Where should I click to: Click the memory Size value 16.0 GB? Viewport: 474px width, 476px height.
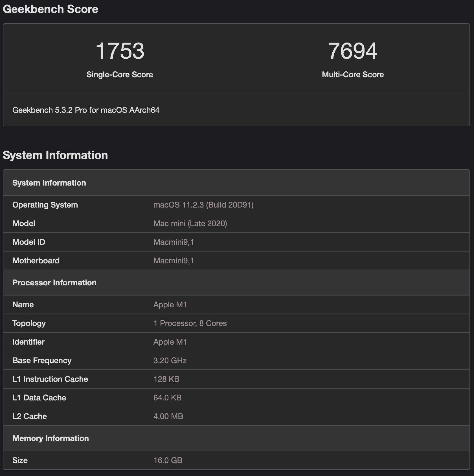point(168,460)
